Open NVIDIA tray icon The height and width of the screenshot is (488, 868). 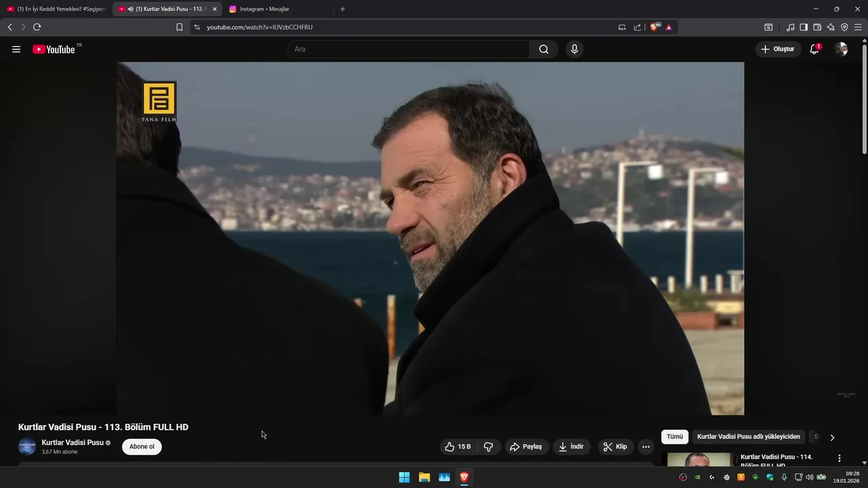[x=697, y=477]
